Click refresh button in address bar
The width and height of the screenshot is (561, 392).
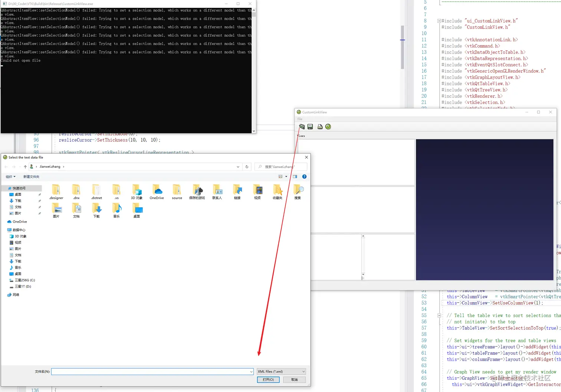pos(247,167)
